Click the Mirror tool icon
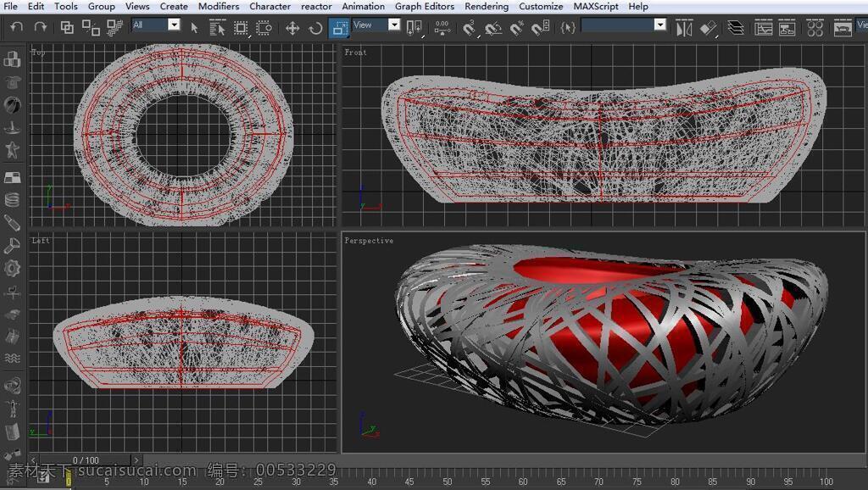The width and height of the screenshot is (868, 490). click(684, 28)
